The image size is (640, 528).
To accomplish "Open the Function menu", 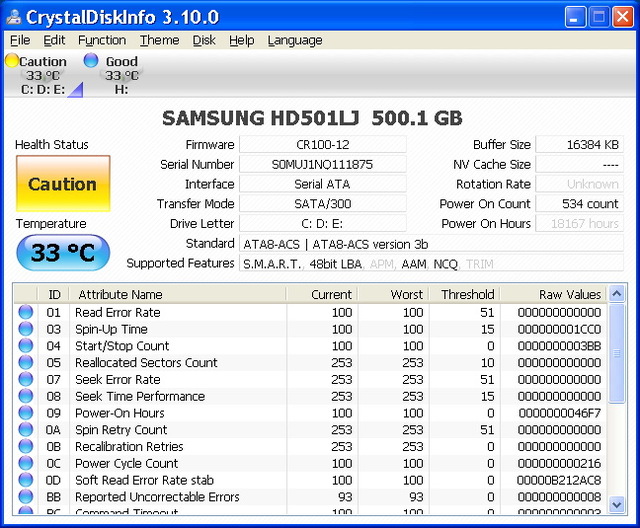I will click(x=102, y=40).
